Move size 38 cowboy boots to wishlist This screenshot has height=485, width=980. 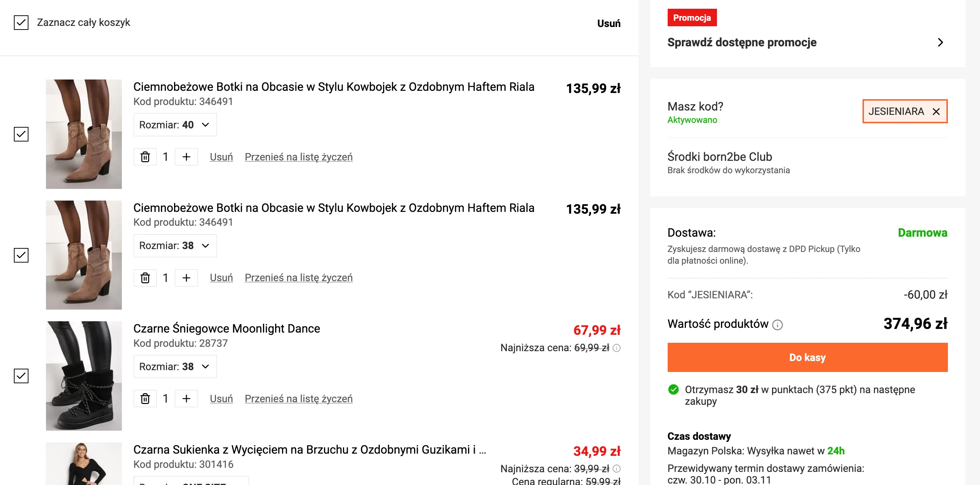coord(298,278)
